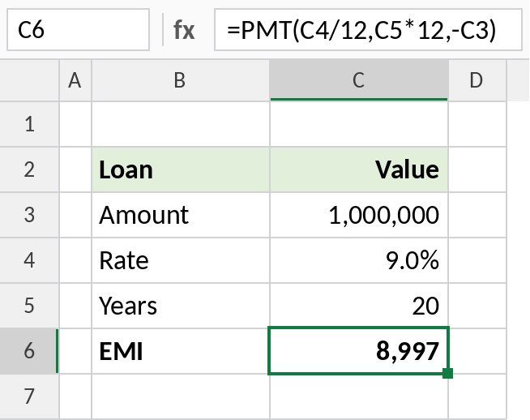The width and height of the screenshot is (530, 420).
Task: Click the 'Years' label cell
Action: click(181, 306)
